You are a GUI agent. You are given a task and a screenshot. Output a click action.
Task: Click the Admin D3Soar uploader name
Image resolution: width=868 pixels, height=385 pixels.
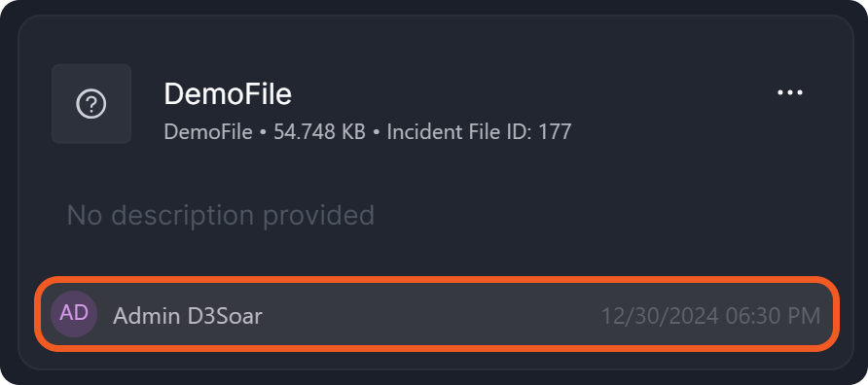pos(188,316)
